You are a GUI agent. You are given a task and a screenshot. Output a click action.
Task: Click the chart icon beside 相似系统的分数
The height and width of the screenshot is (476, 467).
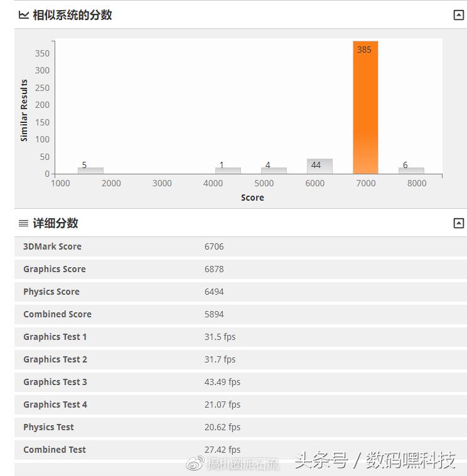(24, 15)
